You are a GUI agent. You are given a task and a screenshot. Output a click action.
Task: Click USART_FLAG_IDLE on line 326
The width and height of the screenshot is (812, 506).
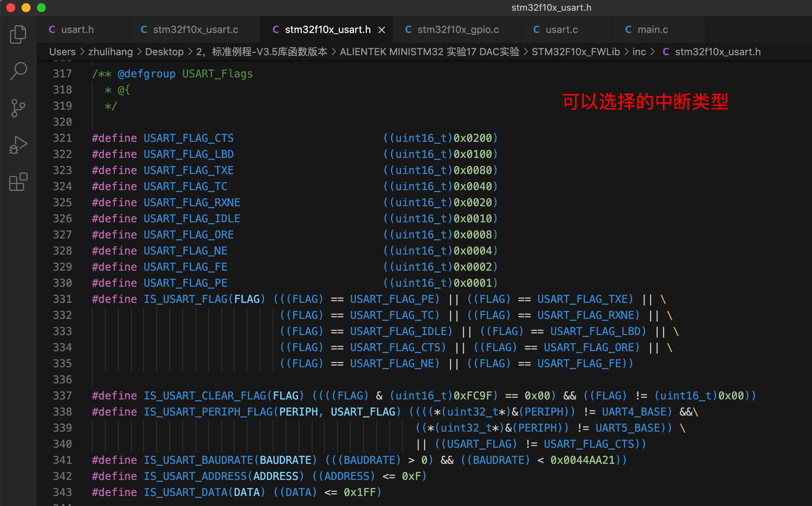tap(192, 219)
